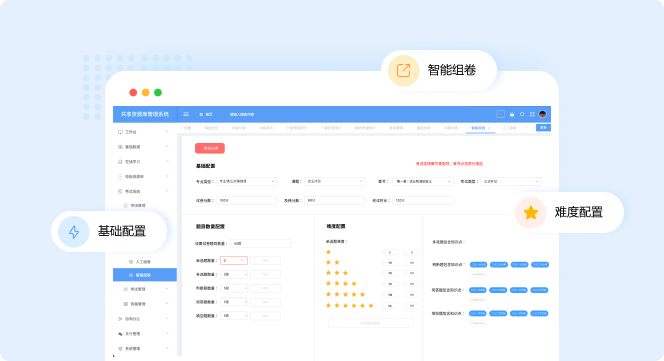Click the lightning icon beside 基础配置
Viewport: 664px width, 361px height.
coord(74,232)
